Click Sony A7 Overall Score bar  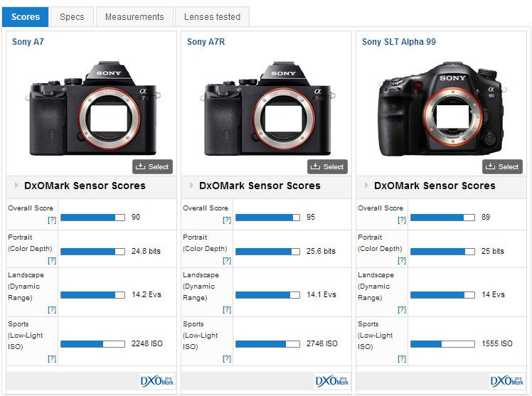[x=92, y=218]
